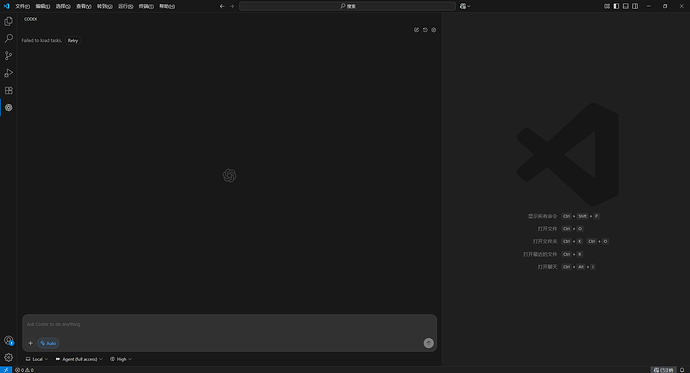Open the customize layout icon
The width and height of the screenshot is (690, 373).
(x=607, y=6)
